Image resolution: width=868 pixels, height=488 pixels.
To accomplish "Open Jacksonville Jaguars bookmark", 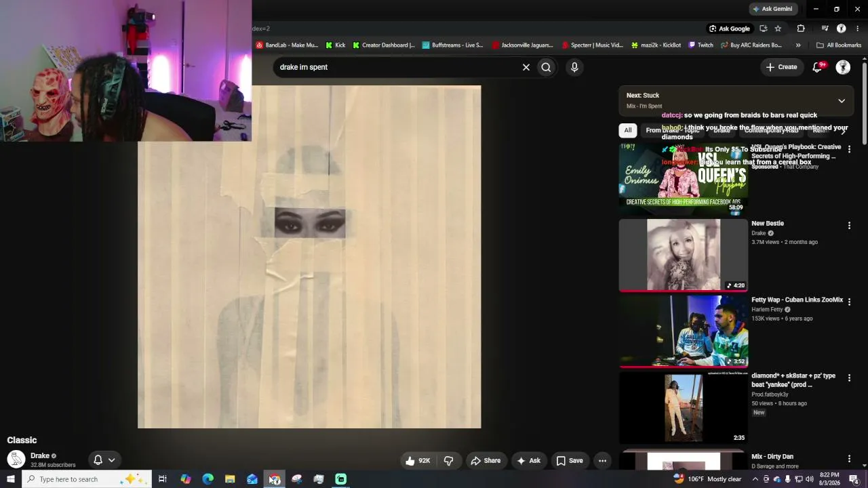I will point(523,45).
